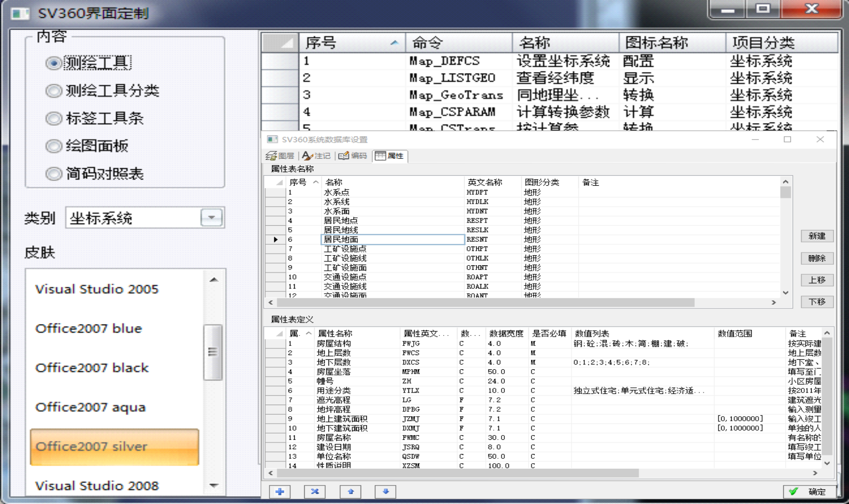Open the 注记 (Annotation) tab
Screen dimensions: 849x504
(316, 156)
